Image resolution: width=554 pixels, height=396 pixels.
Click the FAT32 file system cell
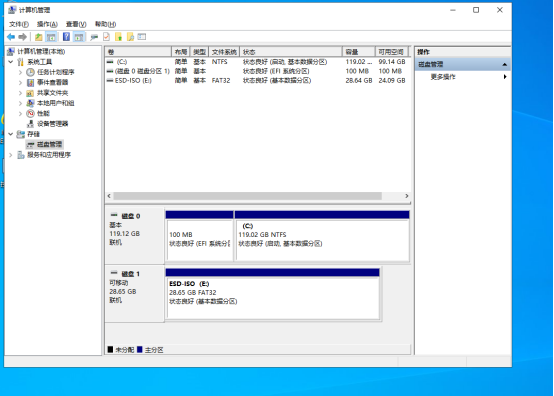[221, 81]
